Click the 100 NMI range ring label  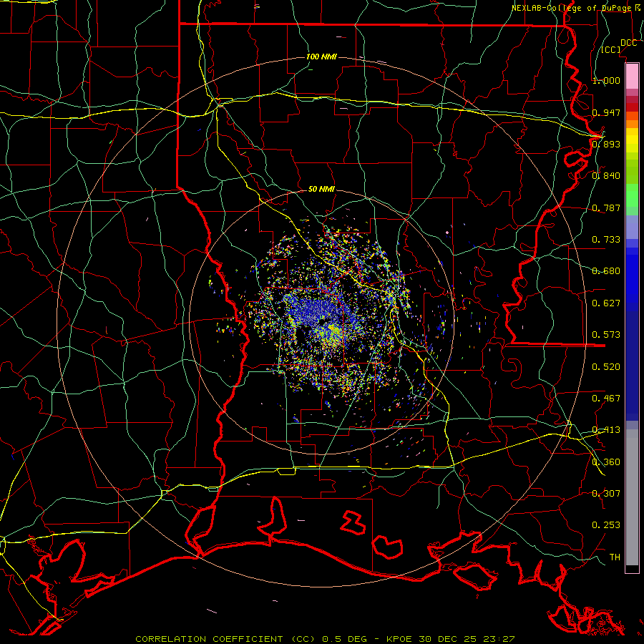pyautogui.click(x=321, y=57)
